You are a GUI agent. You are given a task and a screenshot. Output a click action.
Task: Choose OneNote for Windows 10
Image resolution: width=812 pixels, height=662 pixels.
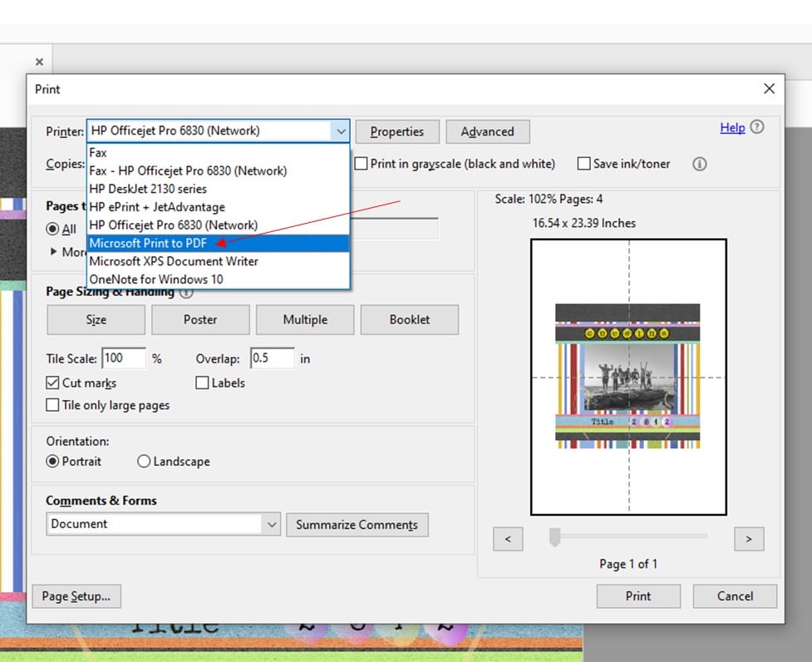pyautogui.click(x=218, y=279)
